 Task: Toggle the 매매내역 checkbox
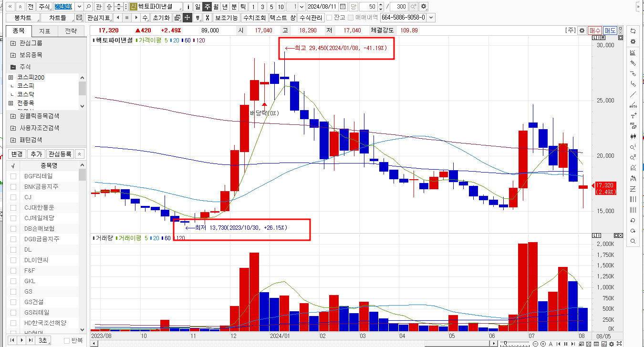pyautogui.click(x=351, y=18)
